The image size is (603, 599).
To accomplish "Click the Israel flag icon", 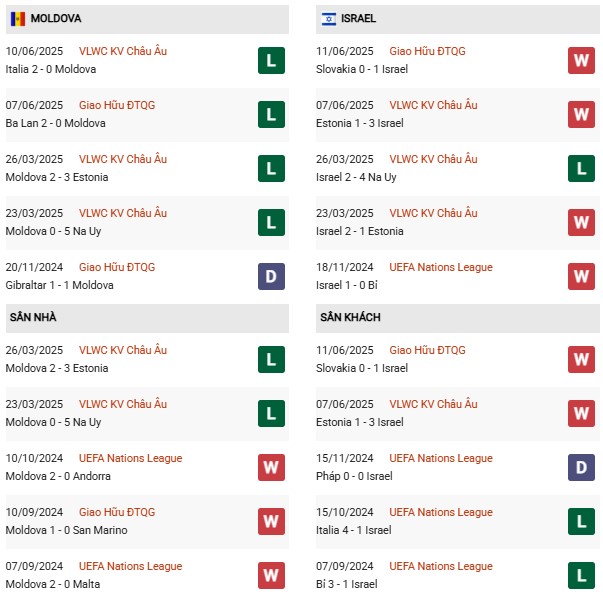I will [x=329, y=19].
